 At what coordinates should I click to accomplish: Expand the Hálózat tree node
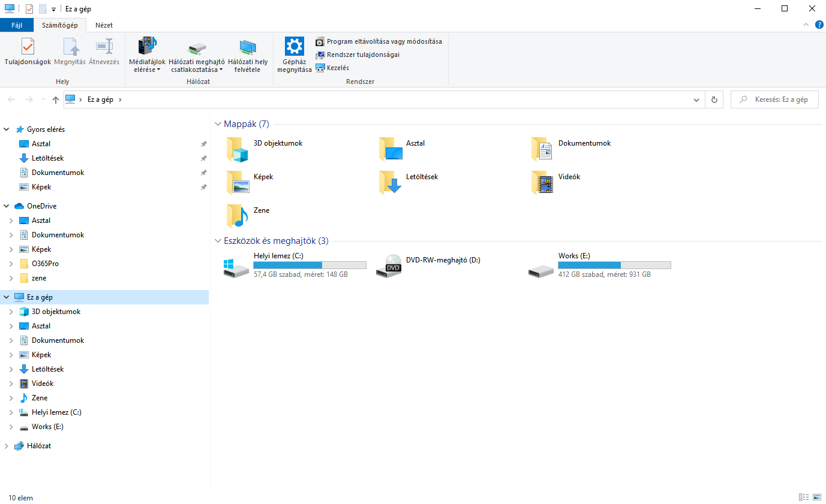[x=6, y=446]
